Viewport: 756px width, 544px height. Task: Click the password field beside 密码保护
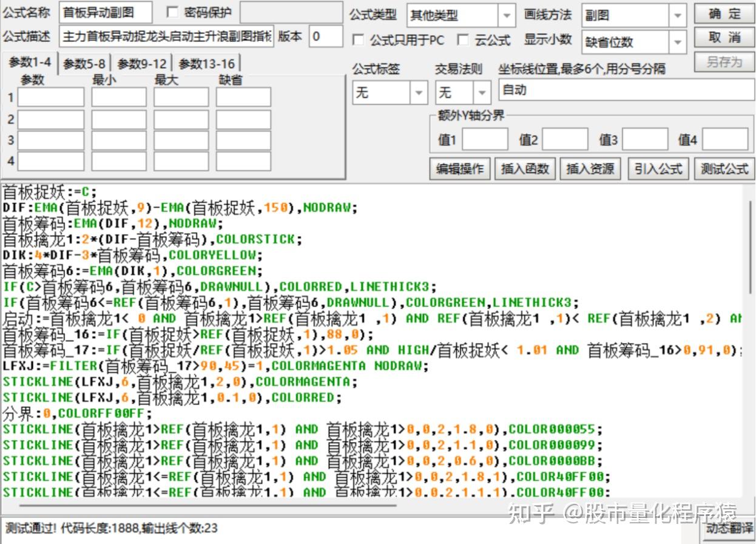(x=291, y=13)
